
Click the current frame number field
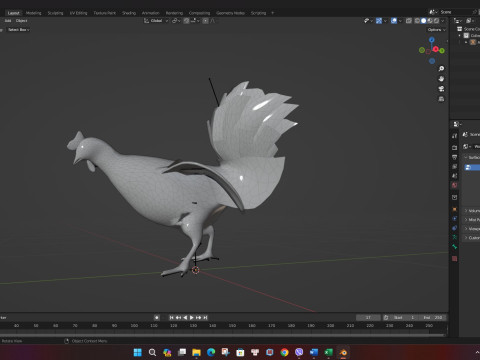[x=368, y=318]
